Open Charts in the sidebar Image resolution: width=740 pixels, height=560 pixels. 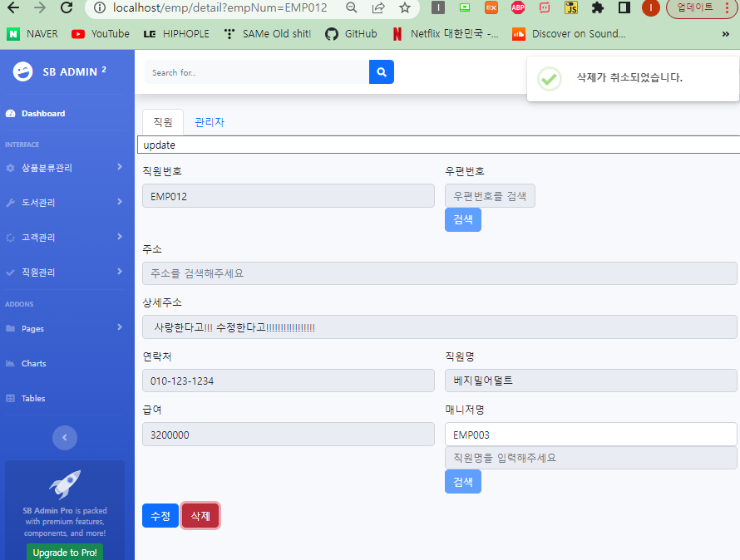click(26, 363)
